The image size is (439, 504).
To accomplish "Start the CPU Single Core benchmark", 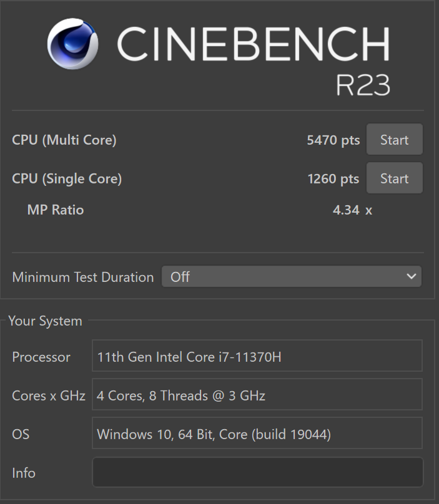I will tap(394, 178).
